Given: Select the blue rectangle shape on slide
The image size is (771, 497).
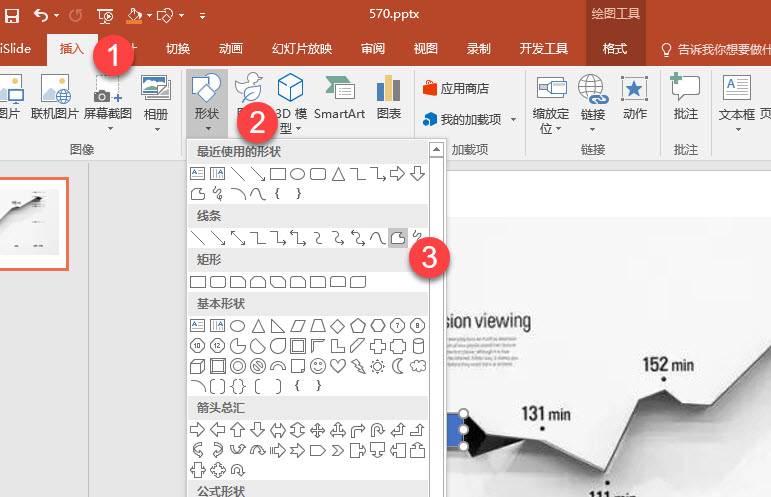Looking at the screenshot, I should [x=455, y=430].
